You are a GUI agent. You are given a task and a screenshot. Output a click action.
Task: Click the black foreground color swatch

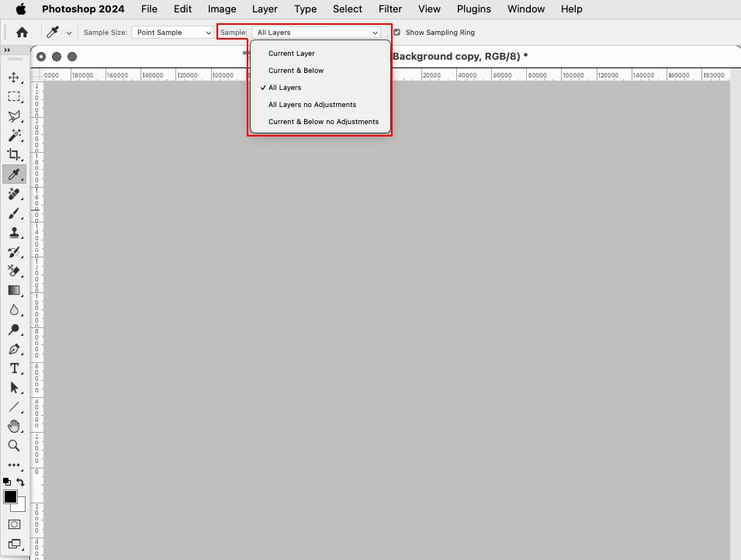[x=10, y=496]
